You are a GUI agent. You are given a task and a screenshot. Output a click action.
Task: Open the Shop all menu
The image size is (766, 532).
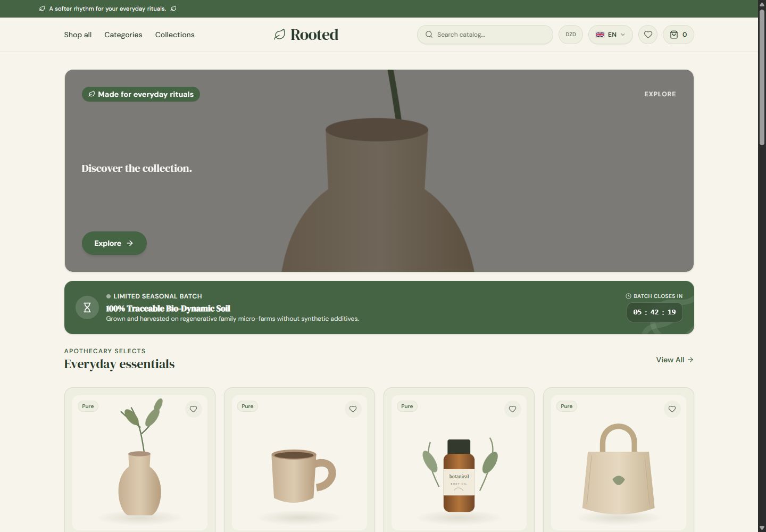(x=78, y=35)
